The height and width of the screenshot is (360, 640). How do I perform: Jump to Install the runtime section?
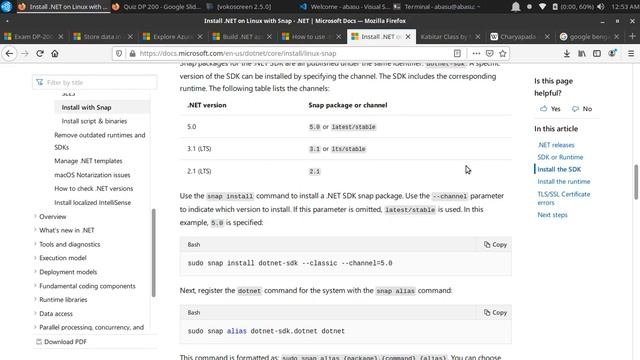coord(564,182)
